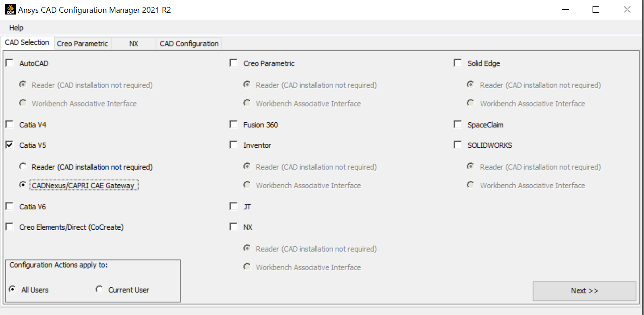Switch to the Creo Parametric tab

click(x=82, y=44)
